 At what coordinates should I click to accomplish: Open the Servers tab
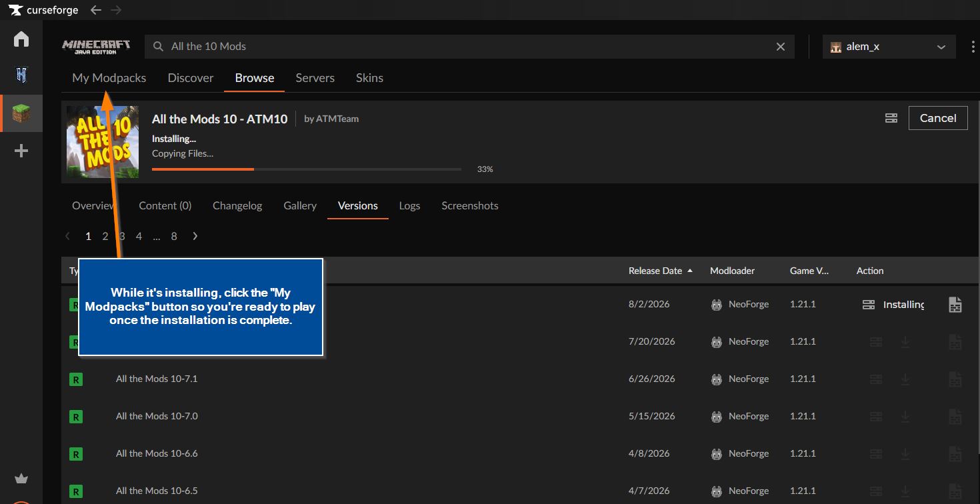(x=315, y=78)
